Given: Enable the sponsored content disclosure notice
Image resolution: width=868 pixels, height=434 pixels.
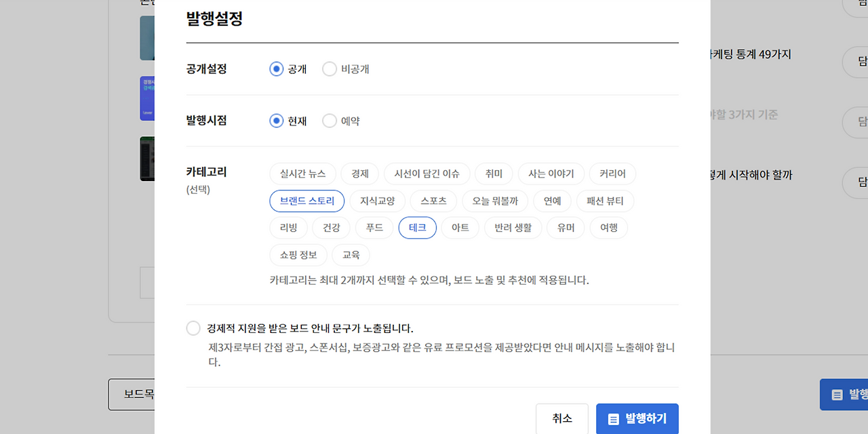Looking at the screenshot, I should 193,328.
